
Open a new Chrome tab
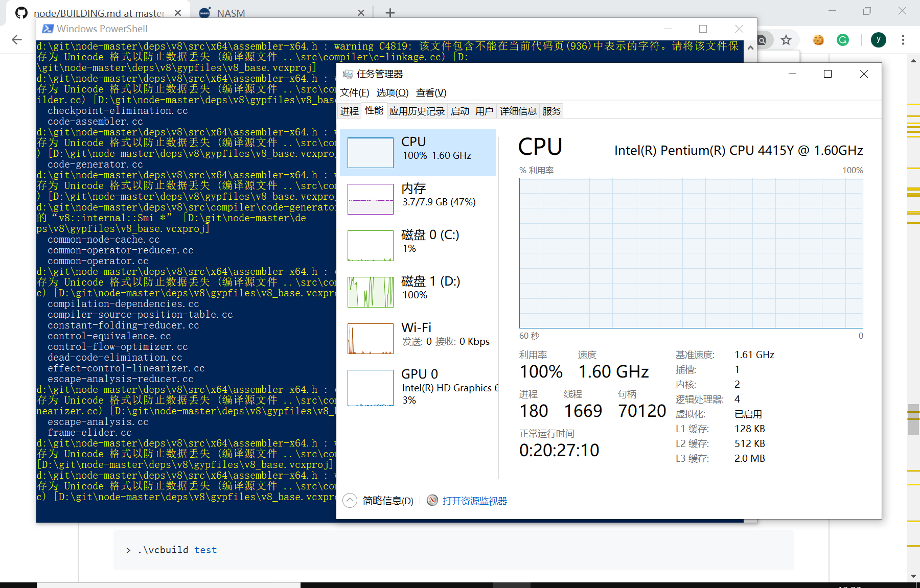(390, 13)
